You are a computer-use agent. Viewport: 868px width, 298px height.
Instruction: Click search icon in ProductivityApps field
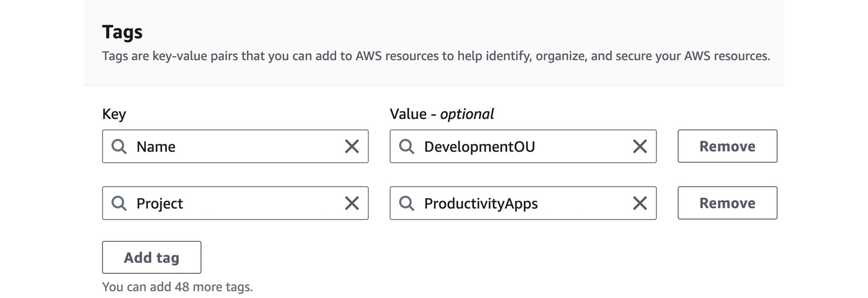(407, 203)
